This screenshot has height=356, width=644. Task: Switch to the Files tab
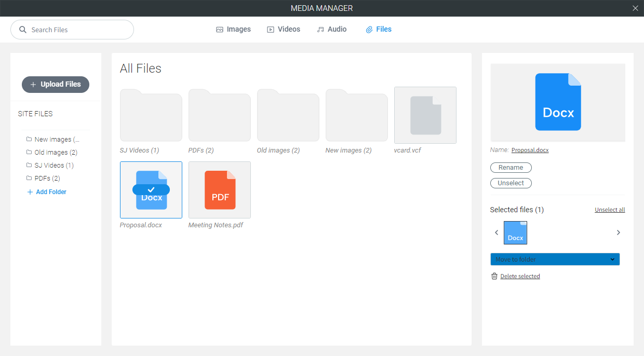[379, 30]
